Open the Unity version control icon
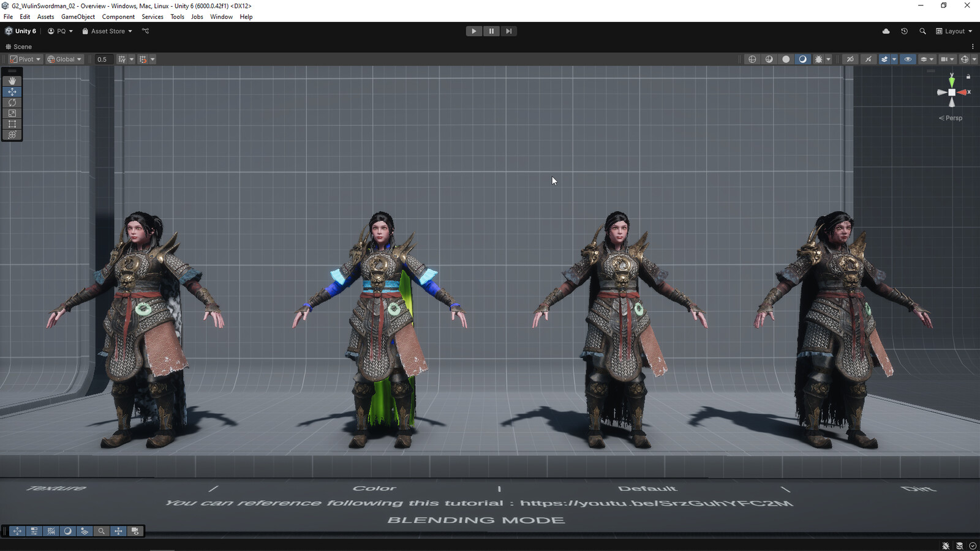Image resolution: width=980 pixels, height=551 pixels. pyautogui.click(x=146, y=31)
